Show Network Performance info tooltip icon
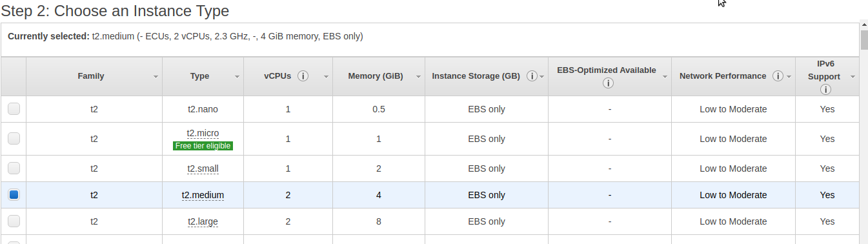Viewport: 868px width, 244px height. [x=778, y=76]
